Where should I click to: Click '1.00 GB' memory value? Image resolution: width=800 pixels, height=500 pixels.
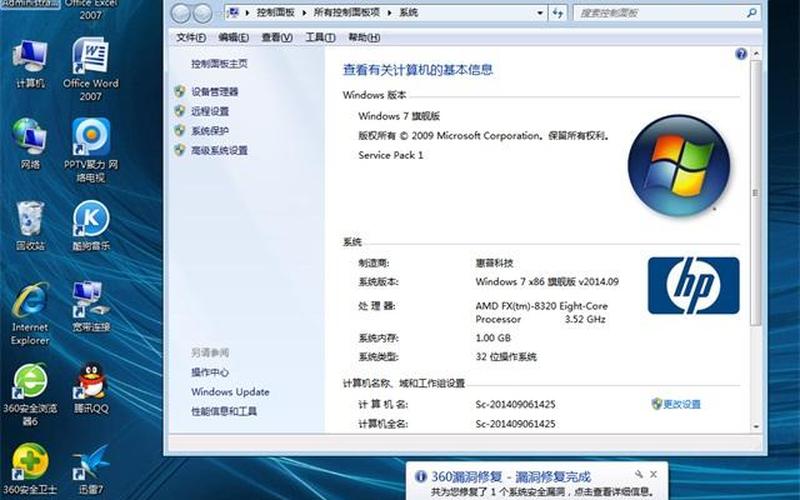tap(493, 338)
